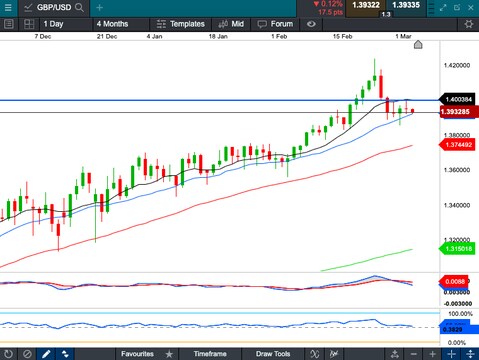Screen dimensions: 479x360
Task: Clear drawings with the circle-slash icon
Action: point(27,354)
